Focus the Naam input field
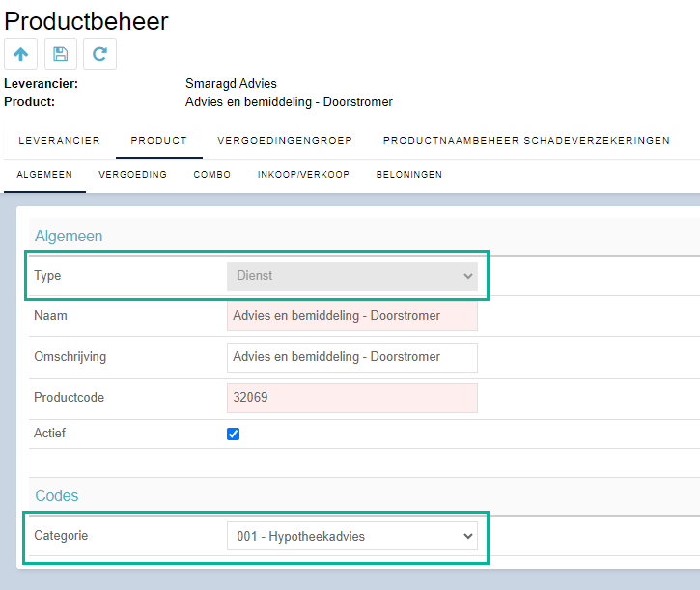Viewport: 700px width, 590px height. click(352, 316)
